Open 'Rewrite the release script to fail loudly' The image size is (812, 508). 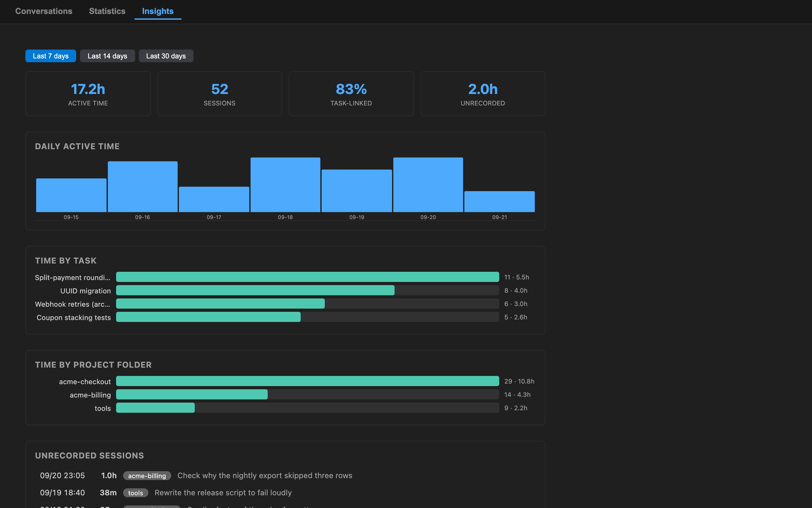pos(223,492)
